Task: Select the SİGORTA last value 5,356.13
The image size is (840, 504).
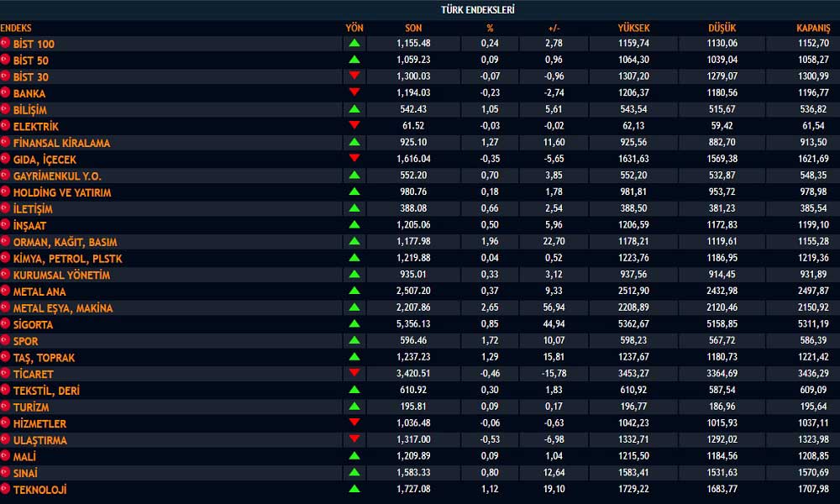Action: pos(413,323)
